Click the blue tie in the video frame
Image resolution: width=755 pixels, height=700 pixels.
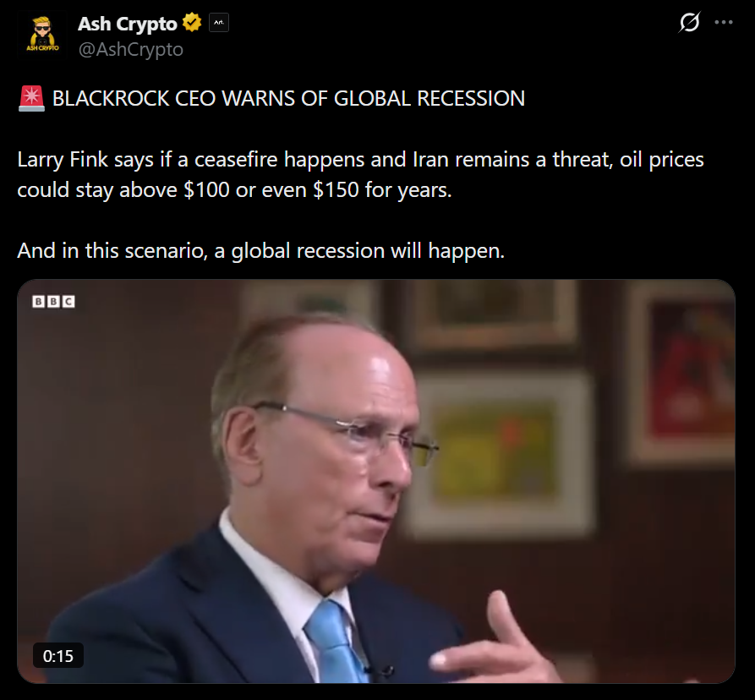(x=336, y=642)
